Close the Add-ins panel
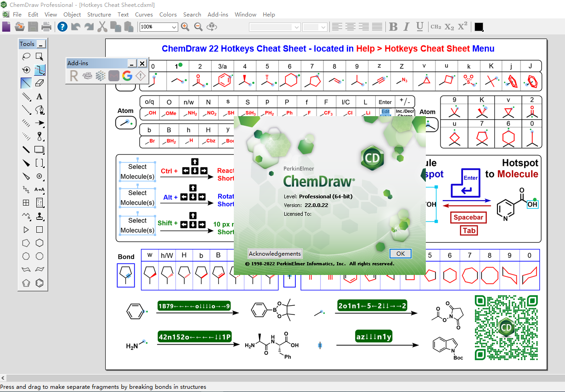This screenshot has height=392, width=565. [142, 63]
